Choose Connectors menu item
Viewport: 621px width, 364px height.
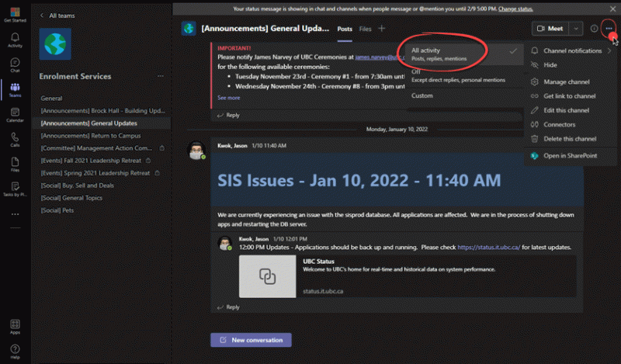(x=571, y=124)
